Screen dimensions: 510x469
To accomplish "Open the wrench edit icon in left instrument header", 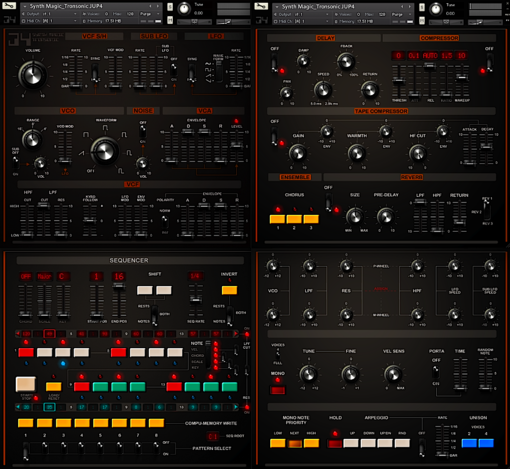I will [x=9, y=6].
